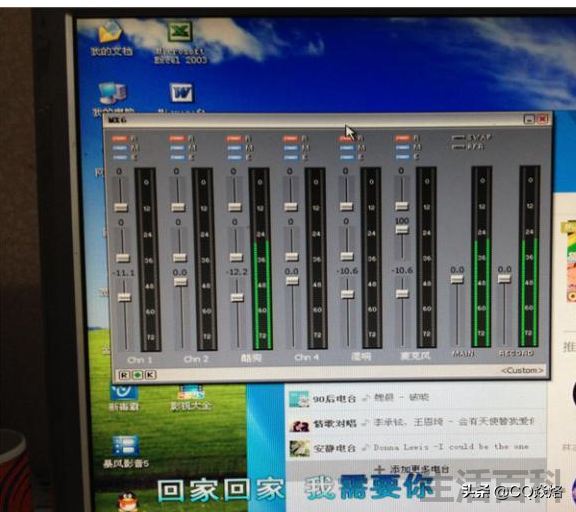Click the 酷狗 channel label

tap(252, 358)
